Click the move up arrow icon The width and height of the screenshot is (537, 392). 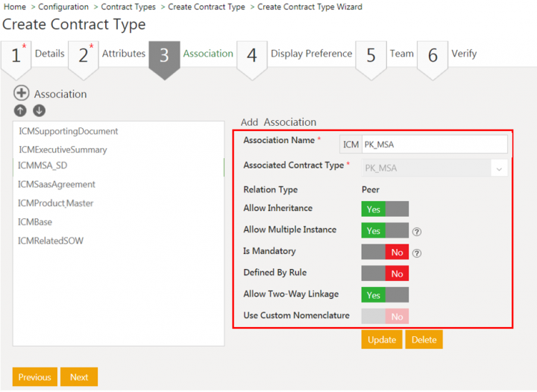coord(20,110)
